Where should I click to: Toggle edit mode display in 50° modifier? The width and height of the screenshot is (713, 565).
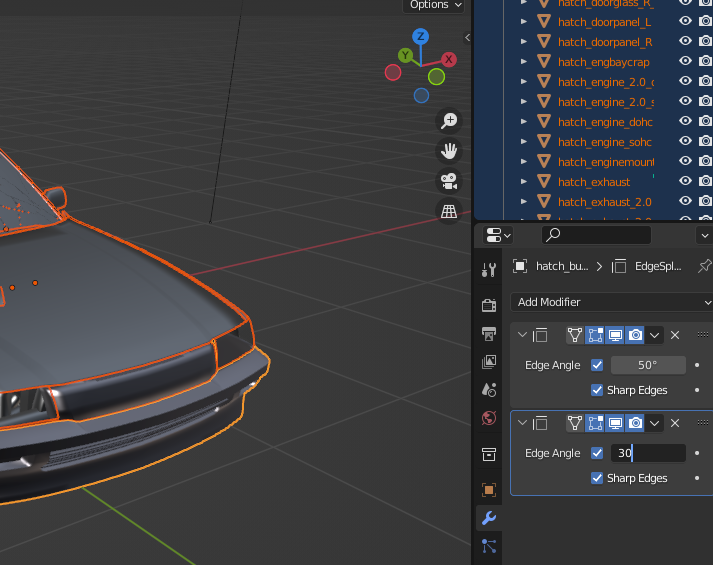pyautogui.click(x=595, y=335)
